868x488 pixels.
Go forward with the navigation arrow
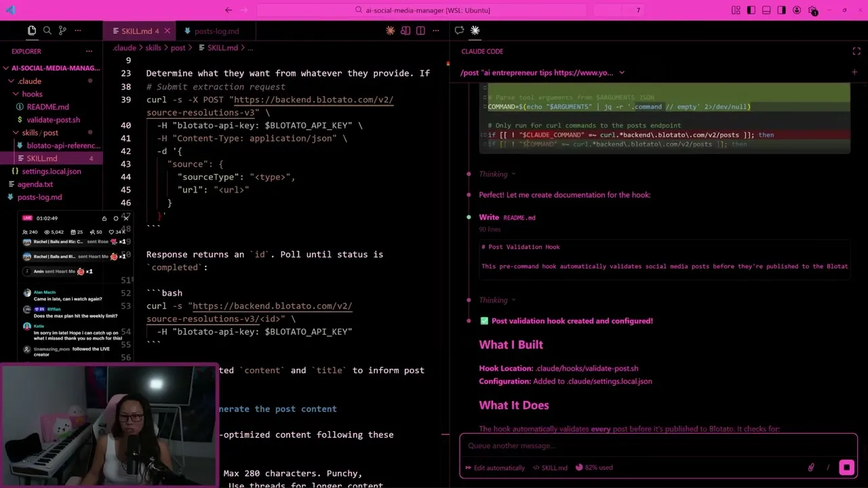tap(244, 10)
